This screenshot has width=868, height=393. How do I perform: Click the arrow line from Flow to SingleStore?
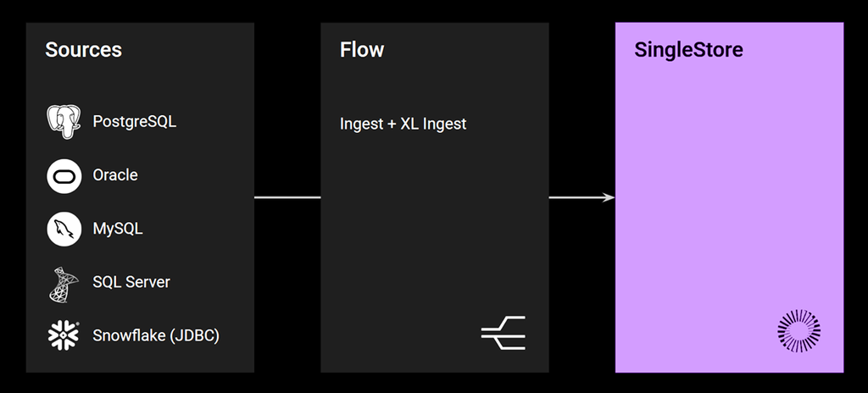point(578,197)
